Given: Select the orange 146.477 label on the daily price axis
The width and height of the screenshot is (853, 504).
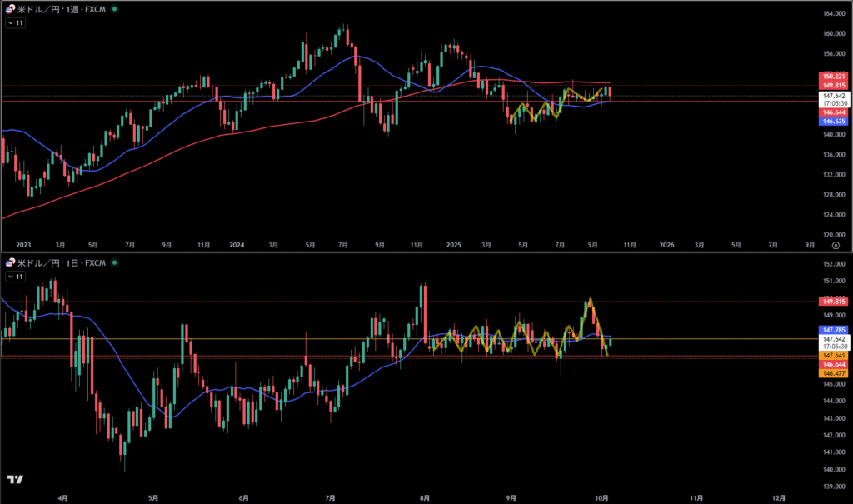Looking at the screenshot, I should pyautogui.click(x=835, y=374).
